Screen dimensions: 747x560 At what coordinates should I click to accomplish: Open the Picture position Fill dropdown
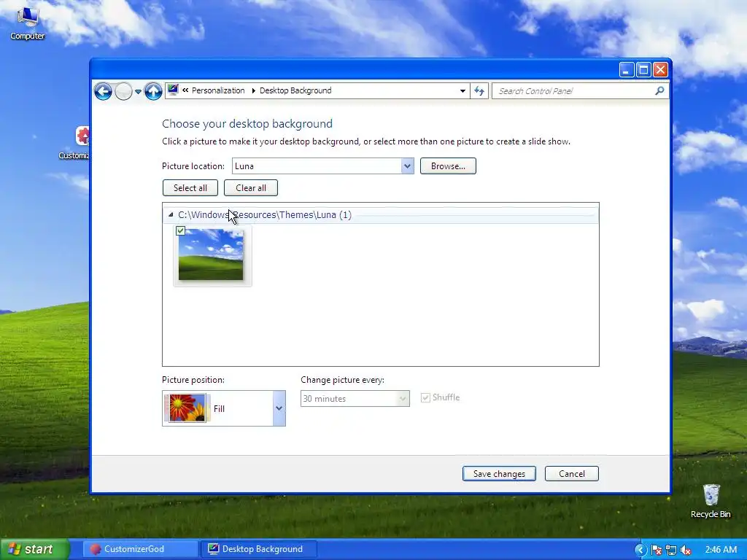(224, 408)
